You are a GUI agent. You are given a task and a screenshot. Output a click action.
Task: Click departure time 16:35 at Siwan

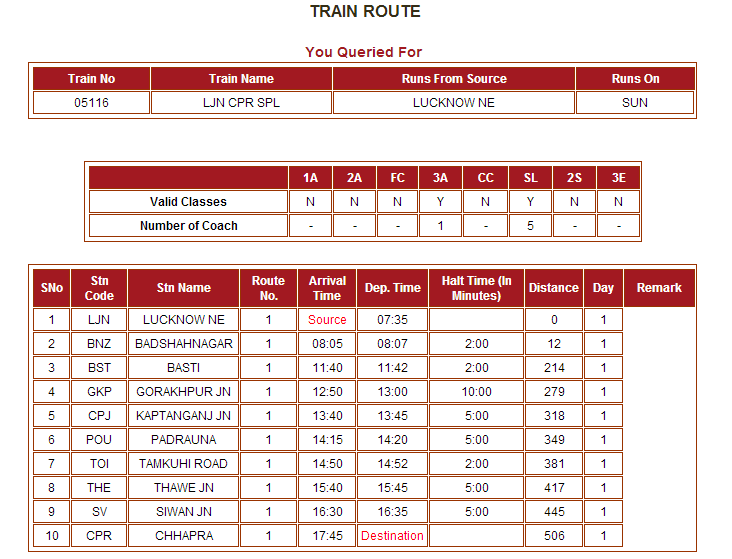point(392,512)
